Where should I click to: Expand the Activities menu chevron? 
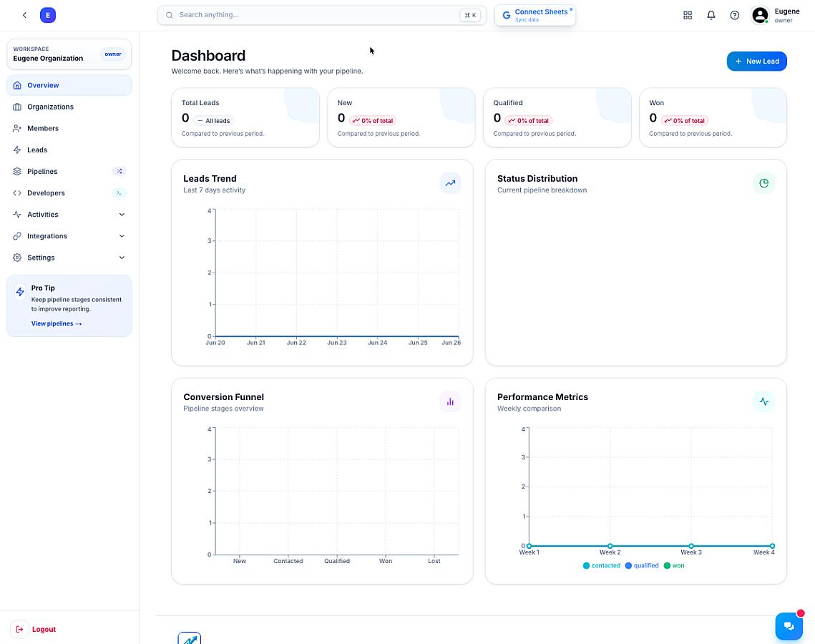point(122,214)
